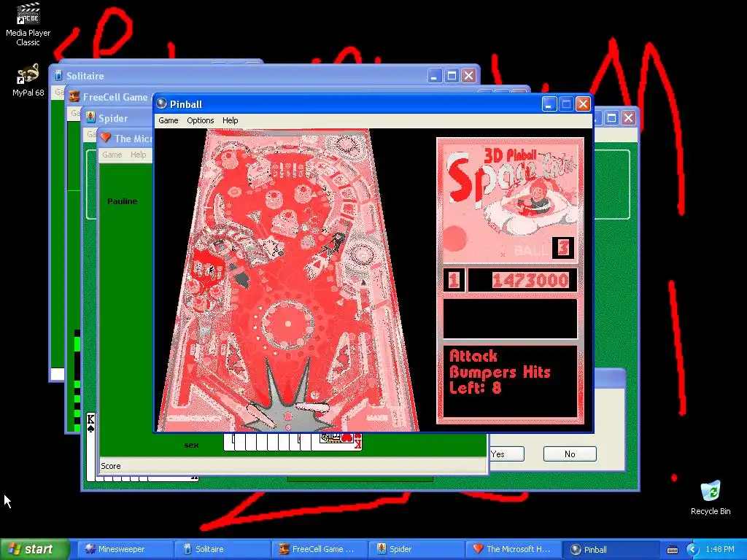747x560 pixels.
Task: Click the Yes button in the dialog
Action: [506, 454]
